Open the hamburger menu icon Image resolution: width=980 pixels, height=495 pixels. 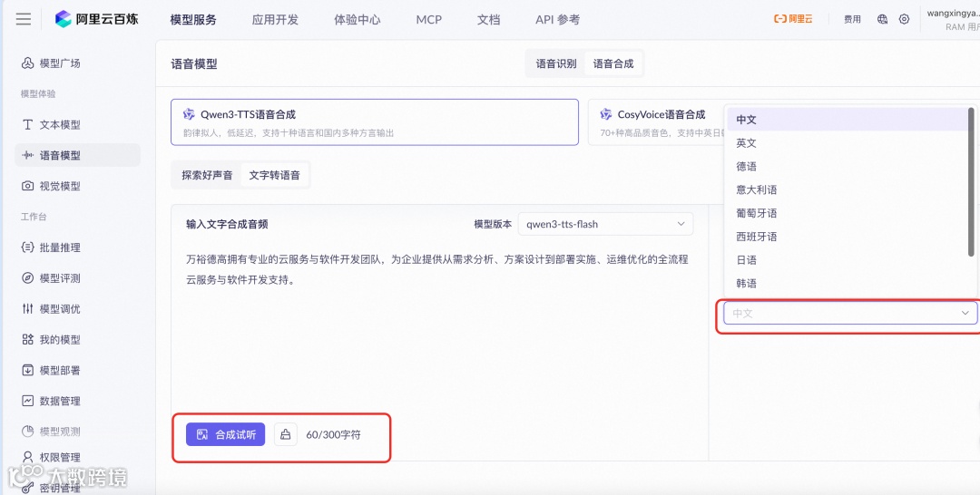click(x=23, y=19)
